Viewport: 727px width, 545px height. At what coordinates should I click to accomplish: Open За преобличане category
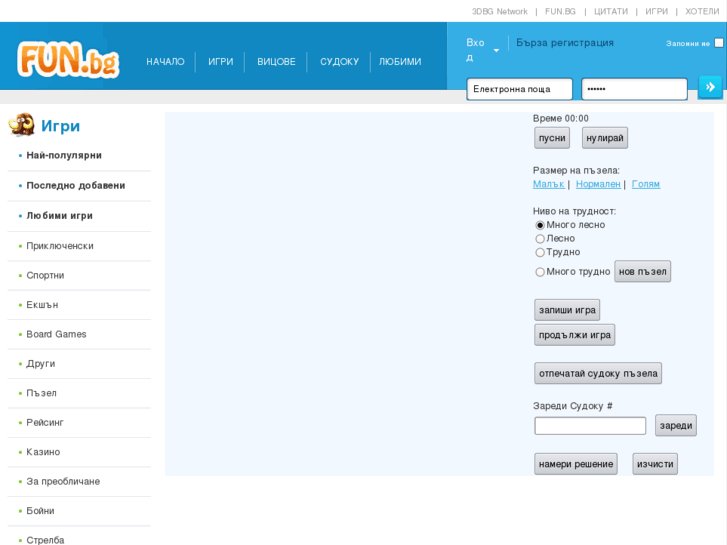pos(63,481)
